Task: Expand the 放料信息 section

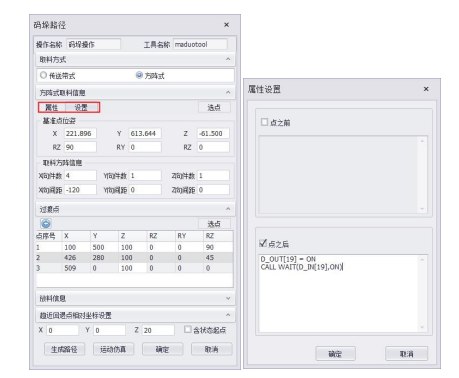Action: point(228,298)
